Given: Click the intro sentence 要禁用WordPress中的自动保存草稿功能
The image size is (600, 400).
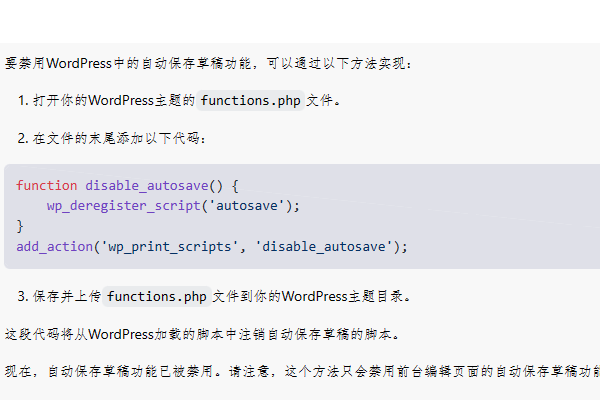Looking at the screenshot, I should [128, 63].
